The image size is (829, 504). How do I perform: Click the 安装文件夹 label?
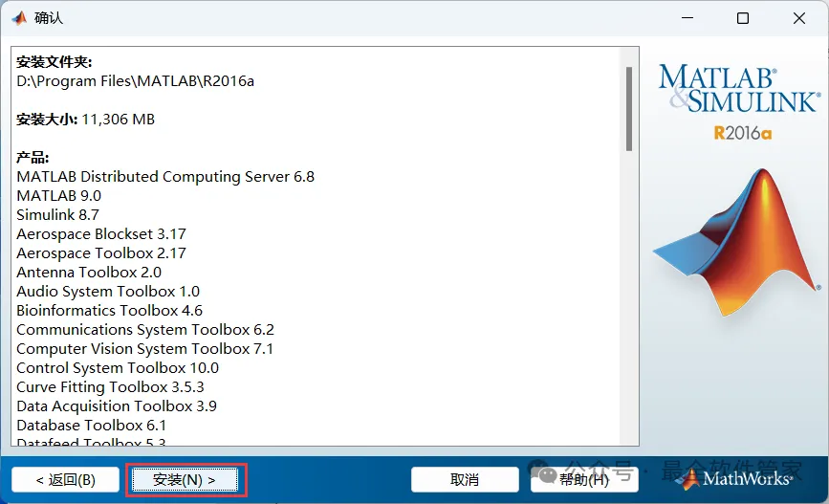click(x=55, y=62)
